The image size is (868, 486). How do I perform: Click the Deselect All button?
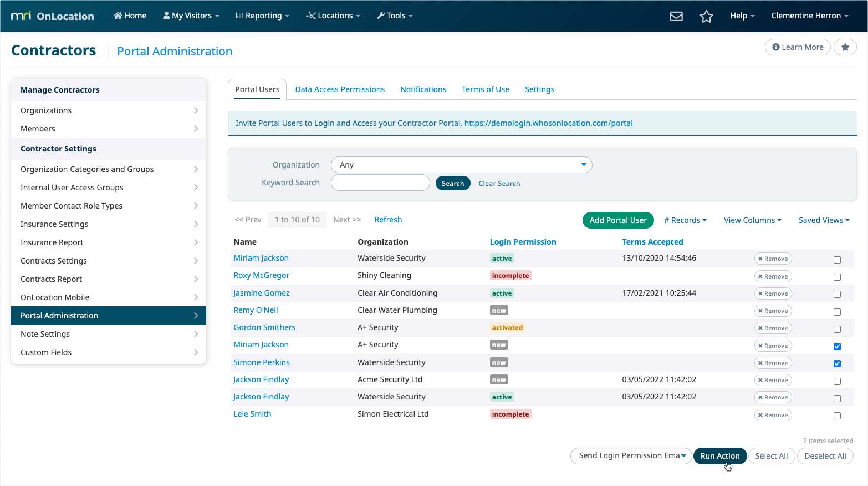[x=825, y=456]
